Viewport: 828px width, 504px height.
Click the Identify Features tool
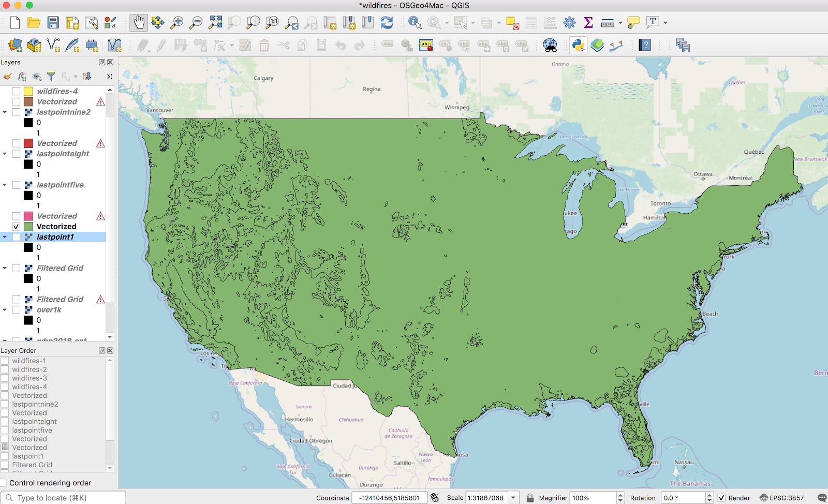click(415, 22)
